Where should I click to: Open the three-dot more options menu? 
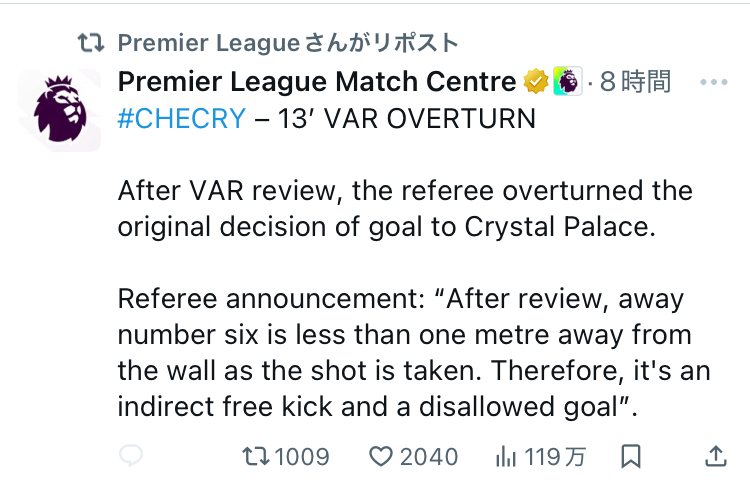click(x=714, y=82)
